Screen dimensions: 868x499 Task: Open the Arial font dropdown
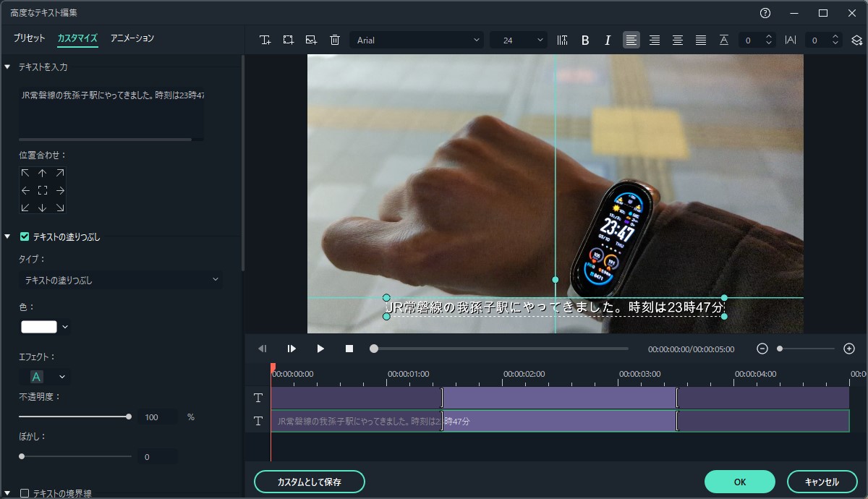417,40
